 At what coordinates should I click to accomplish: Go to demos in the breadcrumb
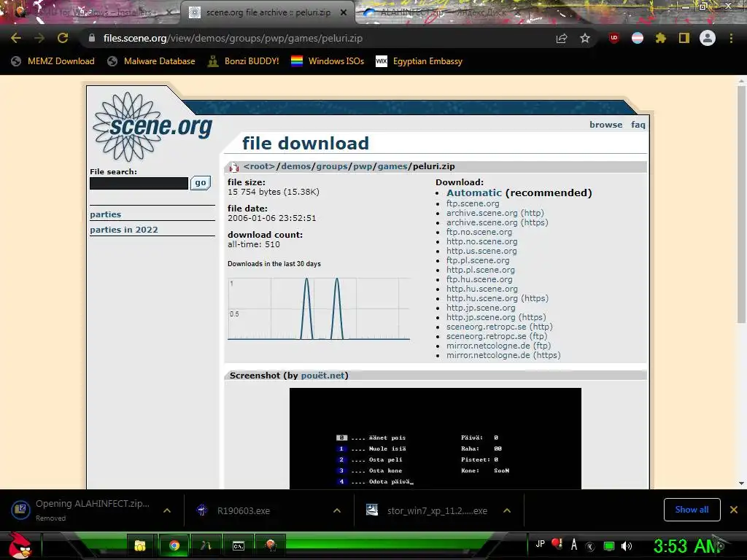(296, 166)
